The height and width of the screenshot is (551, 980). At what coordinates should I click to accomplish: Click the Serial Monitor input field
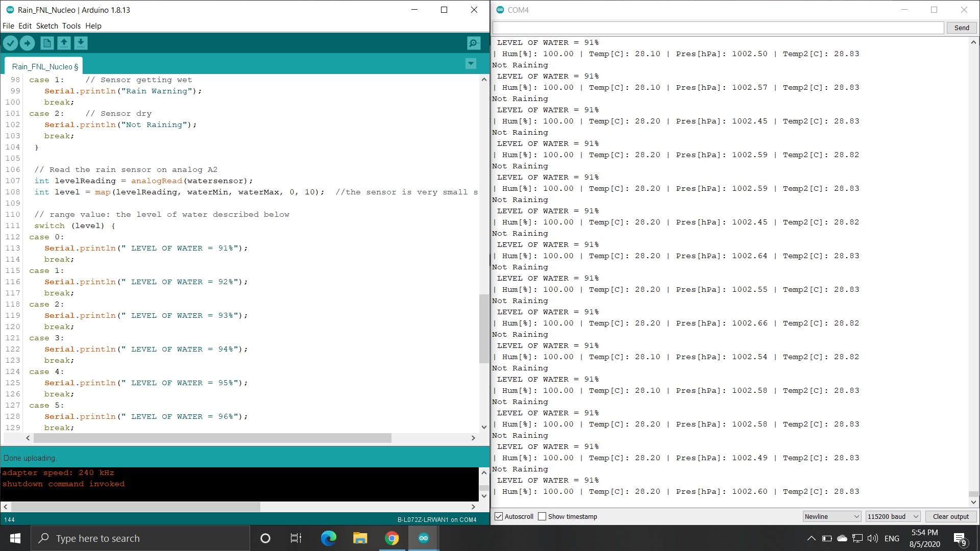[718, 28]
